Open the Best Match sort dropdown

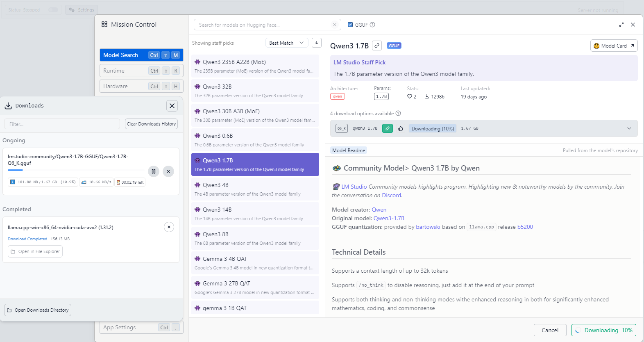pos(287,43)
